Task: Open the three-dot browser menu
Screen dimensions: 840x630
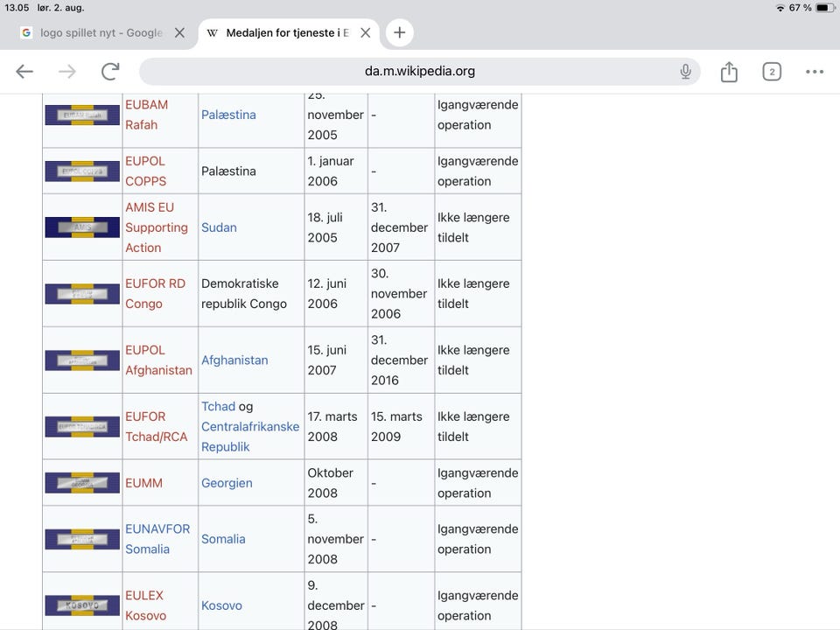Action: click(x=815, y=71)
